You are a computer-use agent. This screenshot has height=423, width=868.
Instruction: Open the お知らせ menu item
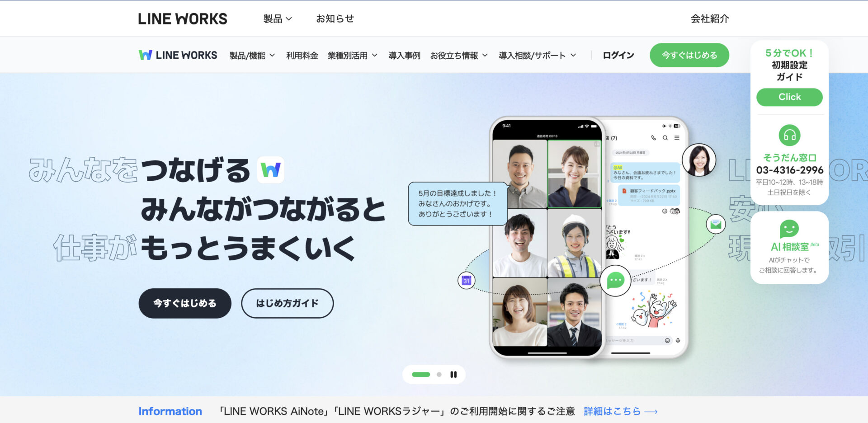[x=335, y=19]
